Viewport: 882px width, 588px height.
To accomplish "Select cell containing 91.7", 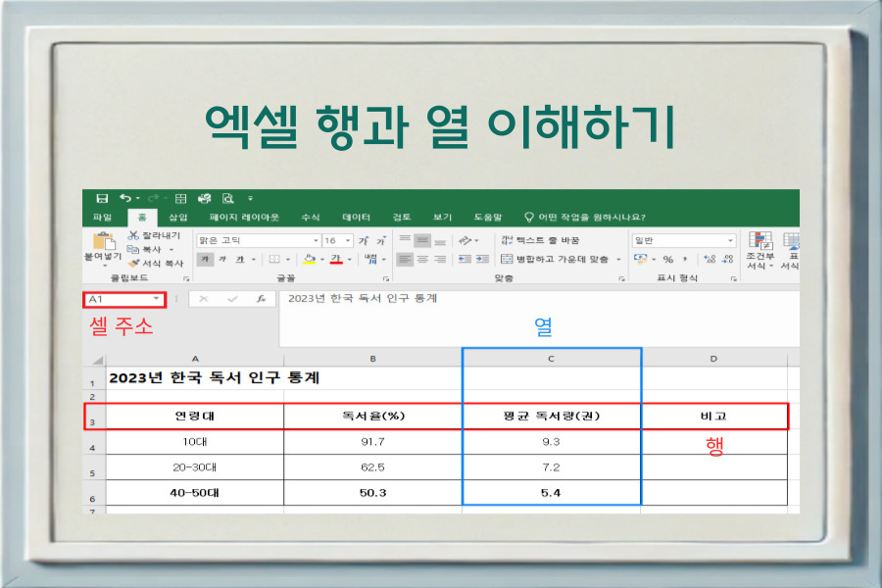I will click(373, 442).
